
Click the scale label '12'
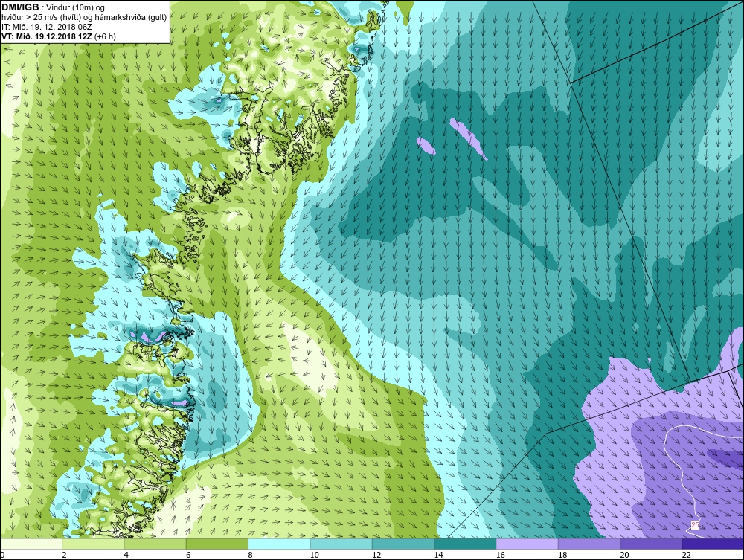point(376,556)
